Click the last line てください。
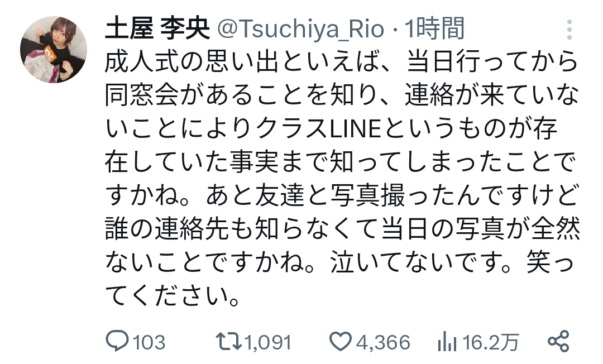Screen dimensions: 603x364 pos(174,296)
